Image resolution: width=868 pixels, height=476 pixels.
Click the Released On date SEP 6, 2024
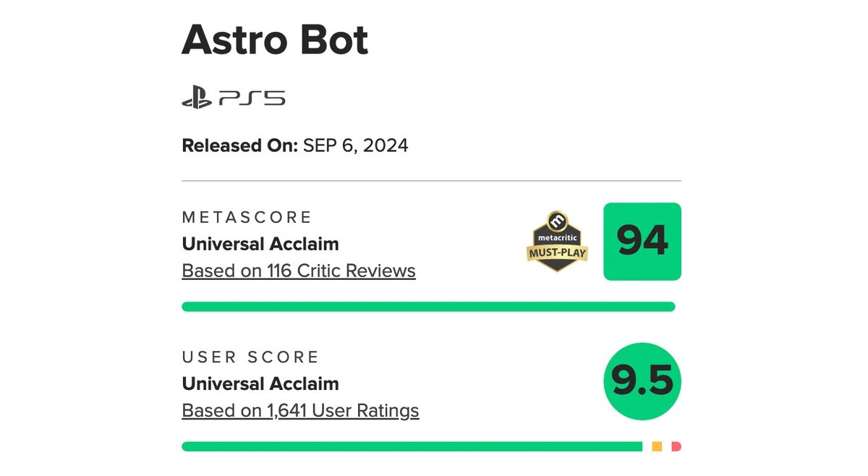point(355,145)
